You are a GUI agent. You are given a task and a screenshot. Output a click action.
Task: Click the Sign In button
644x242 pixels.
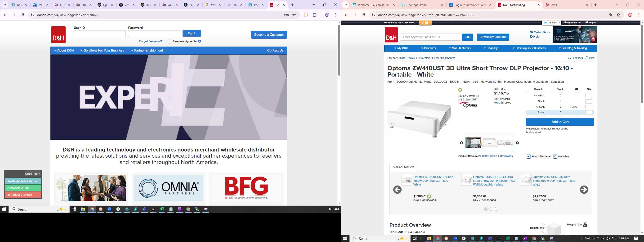192,33
